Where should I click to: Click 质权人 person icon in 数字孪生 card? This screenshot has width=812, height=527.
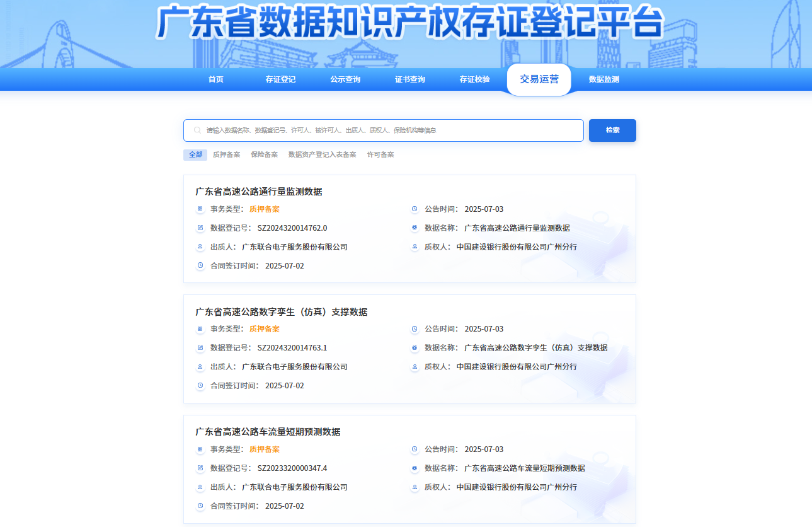[415, 366]
